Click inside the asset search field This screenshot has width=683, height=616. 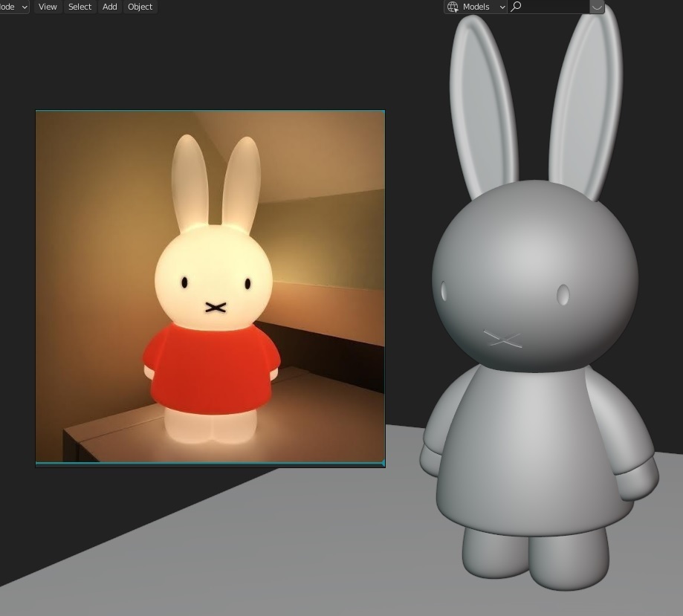tap(550, 7)
